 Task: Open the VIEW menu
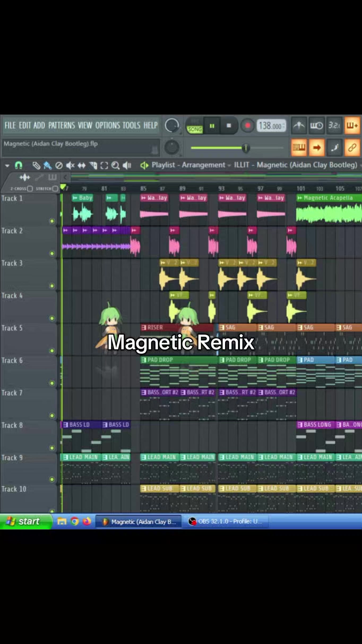tap(85, 125)
